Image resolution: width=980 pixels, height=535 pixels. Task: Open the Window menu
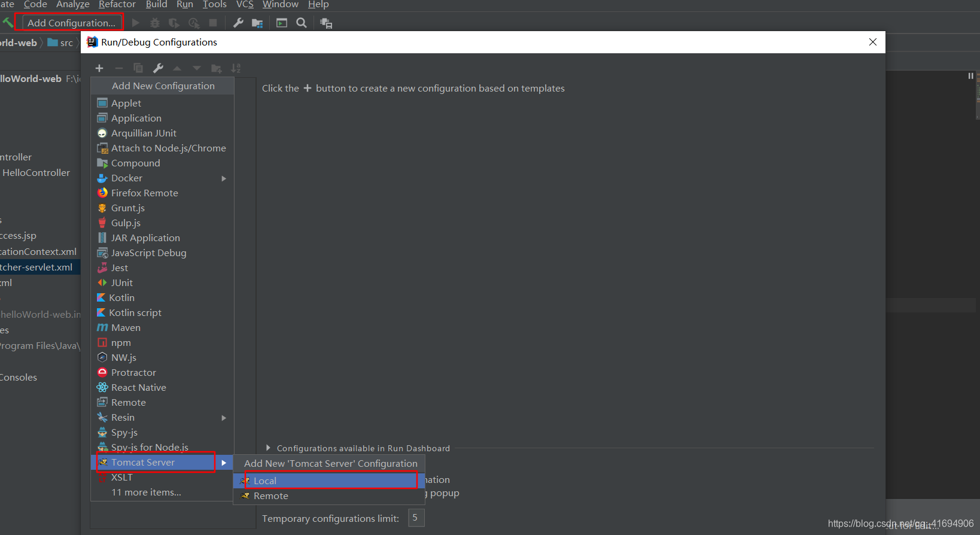coord(281,5)
